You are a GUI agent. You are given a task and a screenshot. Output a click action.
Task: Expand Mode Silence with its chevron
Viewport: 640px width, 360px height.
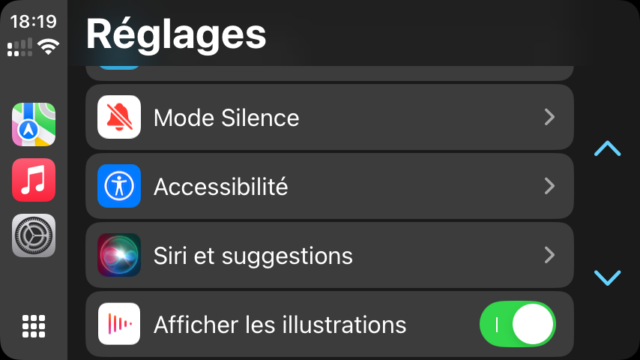tap(550, 117)
